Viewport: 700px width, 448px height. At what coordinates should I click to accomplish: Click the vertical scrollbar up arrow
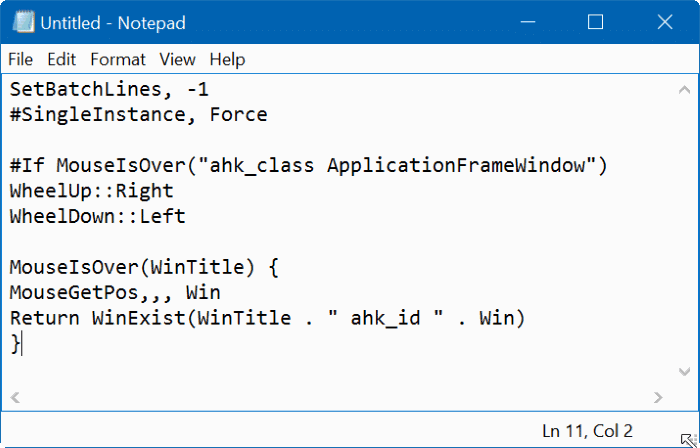684,90
